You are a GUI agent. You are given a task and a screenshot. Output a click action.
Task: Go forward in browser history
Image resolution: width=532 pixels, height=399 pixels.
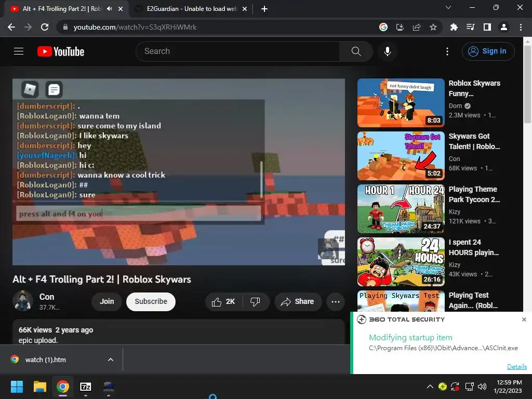click(28, 27)
